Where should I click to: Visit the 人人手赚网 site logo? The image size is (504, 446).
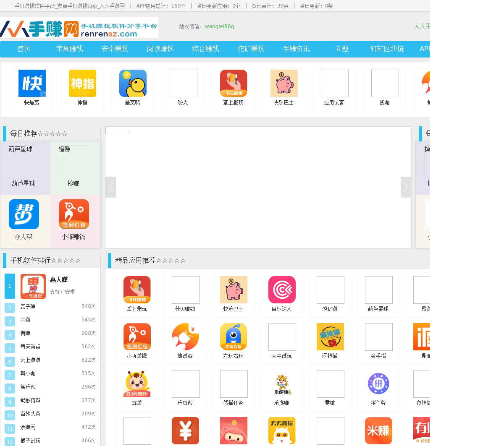[79, 28]
